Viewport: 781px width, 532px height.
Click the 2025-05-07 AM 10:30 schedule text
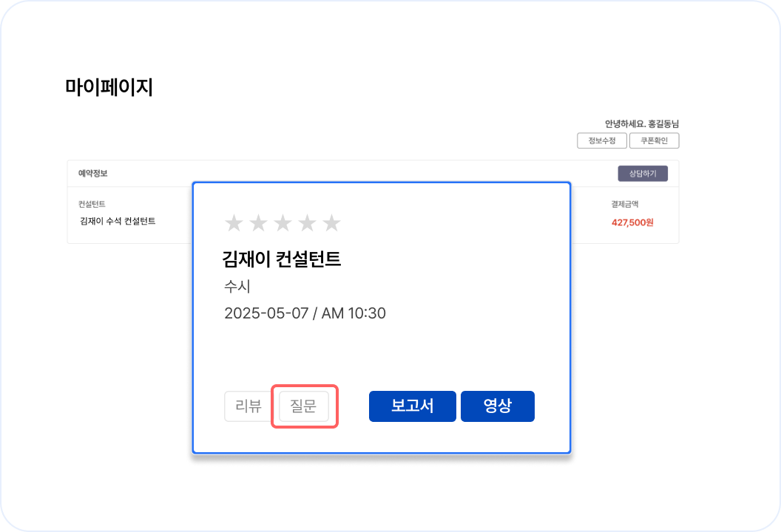305,313
